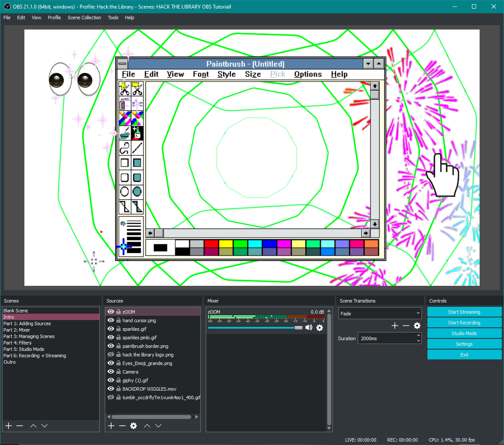Screen dimensions: 504x445
Task: Select Outro scene
Action: click(x=51, y=362)
